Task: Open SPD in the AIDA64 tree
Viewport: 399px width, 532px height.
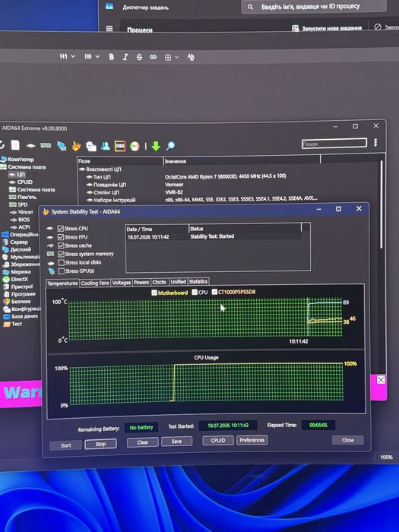Action: (x=22, y=204)
